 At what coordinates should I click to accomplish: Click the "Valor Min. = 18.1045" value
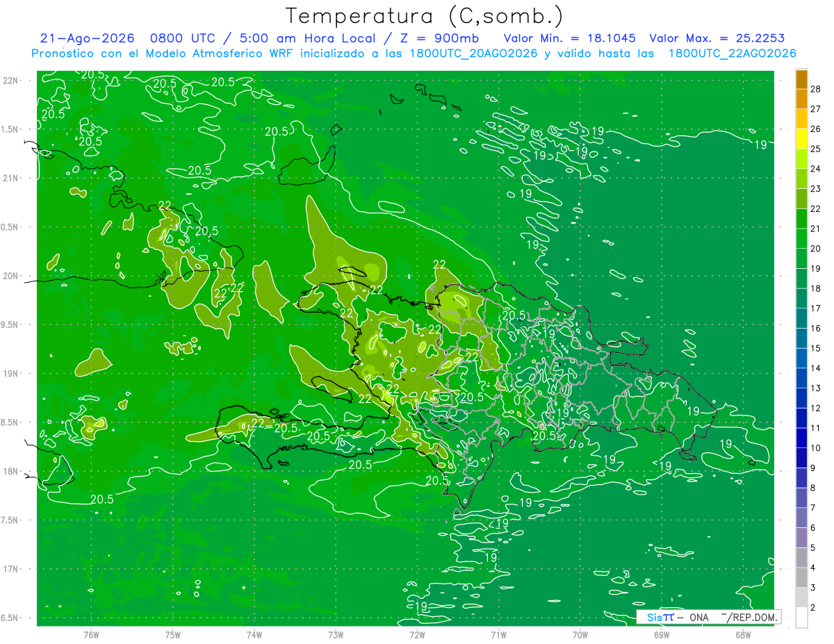(x=570, y=38)
